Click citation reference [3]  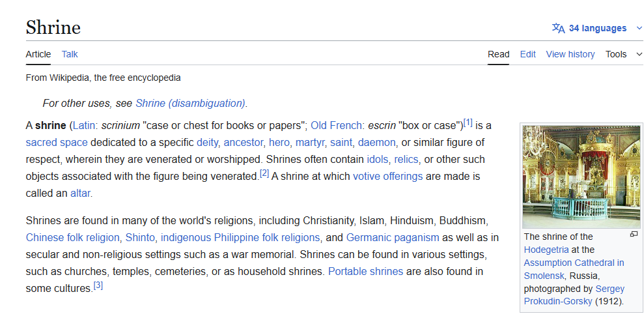click(98, 285)
